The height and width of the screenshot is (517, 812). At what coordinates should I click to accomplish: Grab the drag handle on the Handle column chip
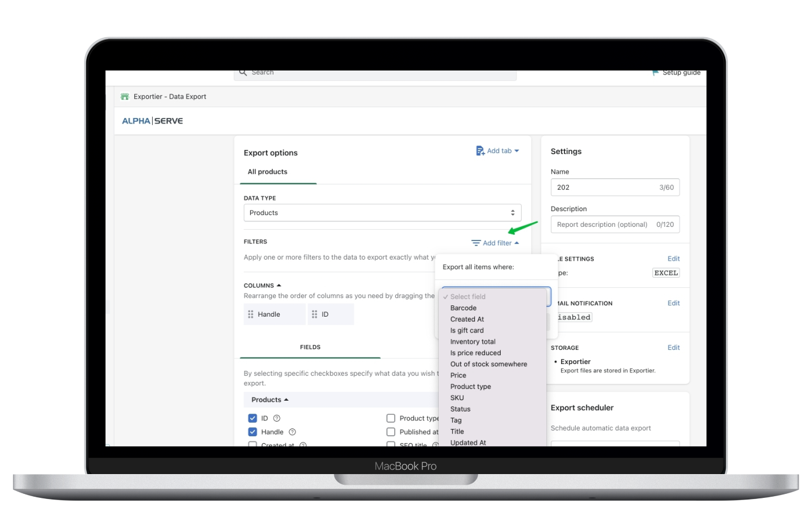click(x=251, y=314)
